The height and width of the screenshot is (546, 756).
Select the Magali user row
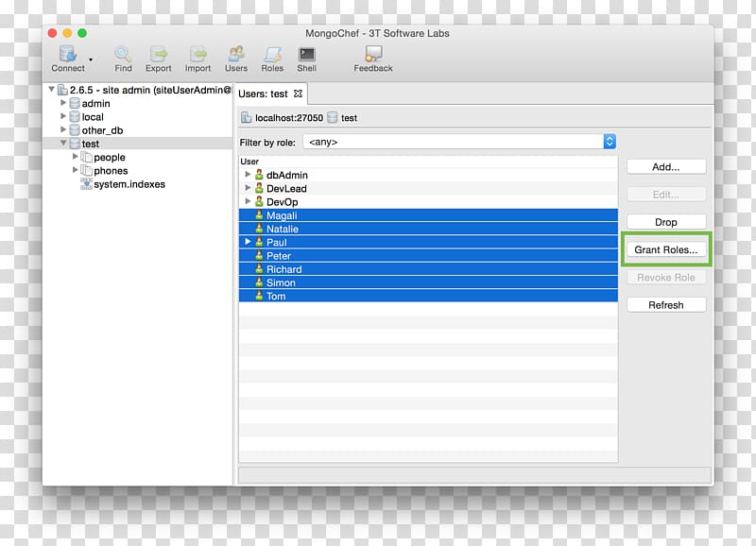(x=428, y=215)
